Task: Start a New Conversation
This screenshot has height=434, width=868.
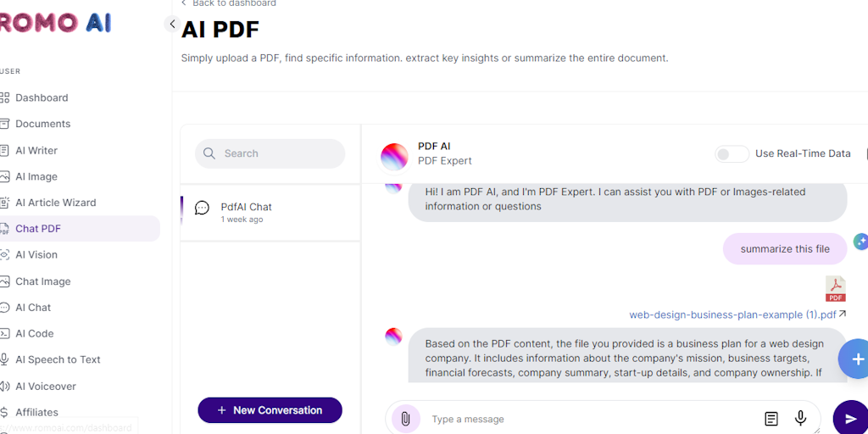Action: 270,410
